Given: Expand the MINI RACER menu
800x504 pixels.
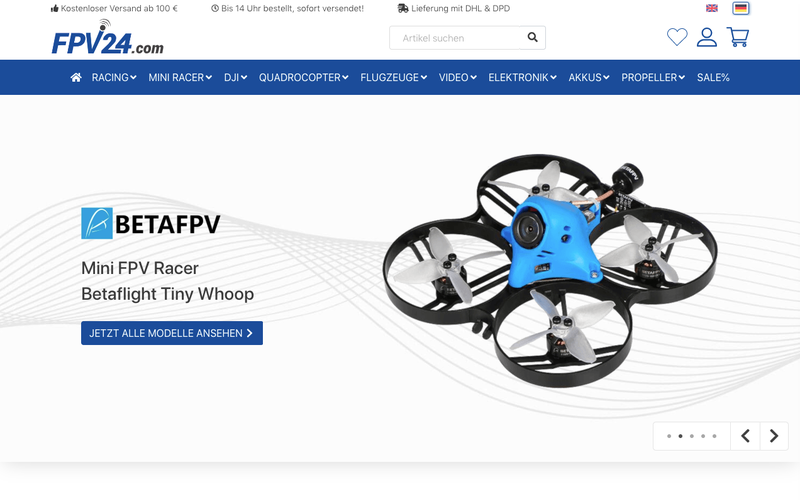Looking at the screenshot, I should coord(180,78).
